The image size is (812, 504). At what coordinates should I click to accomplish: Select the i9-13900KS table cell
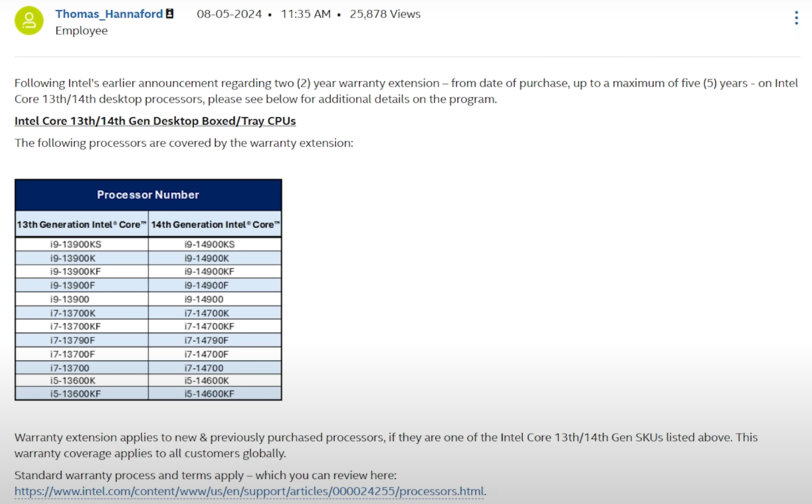[x=82, y=244]
